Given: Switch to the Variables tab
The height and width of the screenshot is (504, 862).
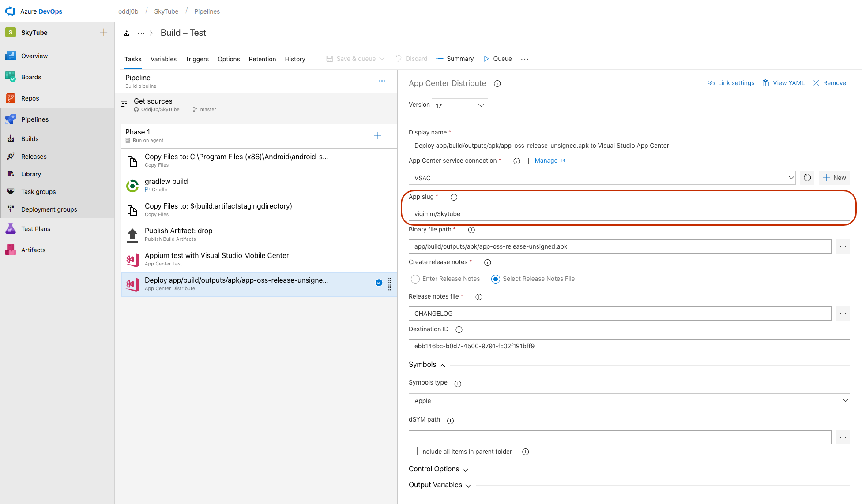Looking at the screenshot, I should coord(164,59).
